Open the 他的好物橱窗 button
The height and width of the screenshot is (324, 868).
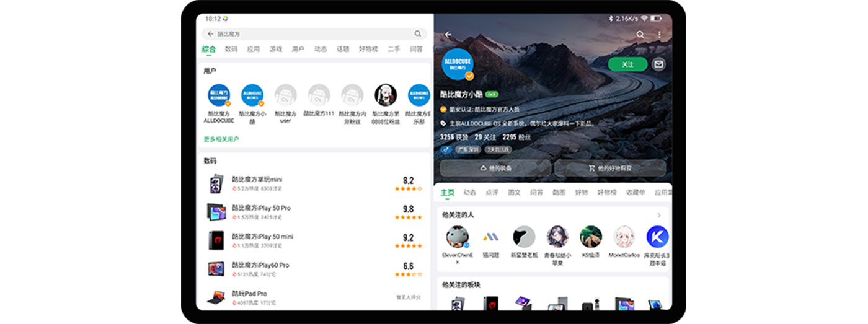pyautogui.click(x=609, y=168)
